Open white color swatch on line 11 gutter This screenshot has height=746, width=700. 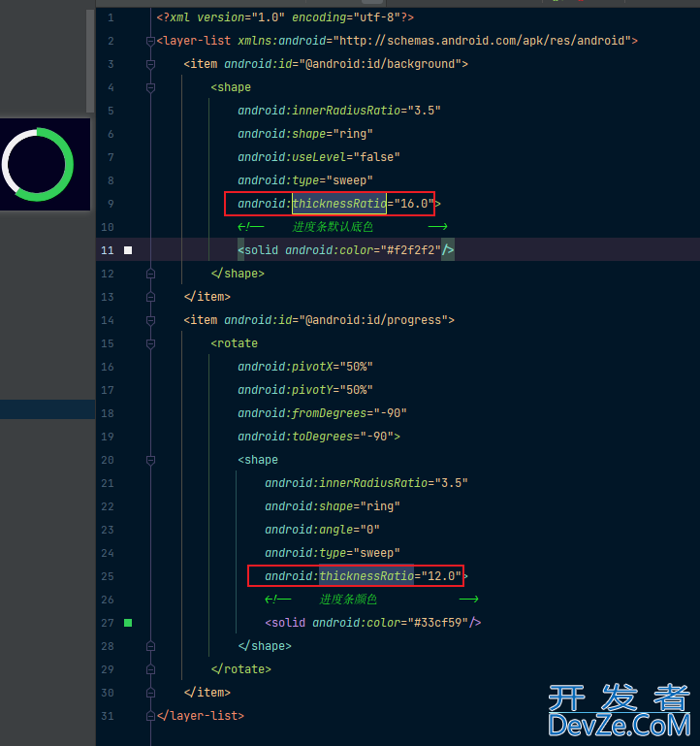[x=128, y=250]
